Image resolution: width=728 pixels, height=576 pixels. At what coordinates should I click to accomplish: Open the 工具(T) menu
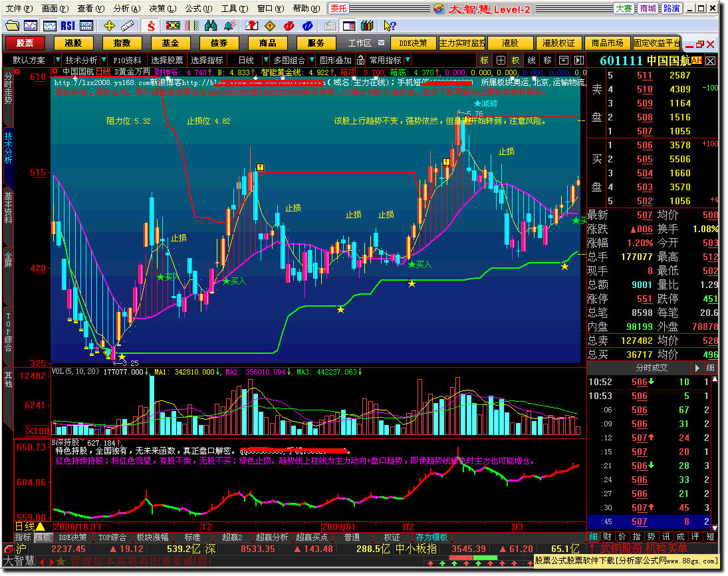click(x=235, y=9)
